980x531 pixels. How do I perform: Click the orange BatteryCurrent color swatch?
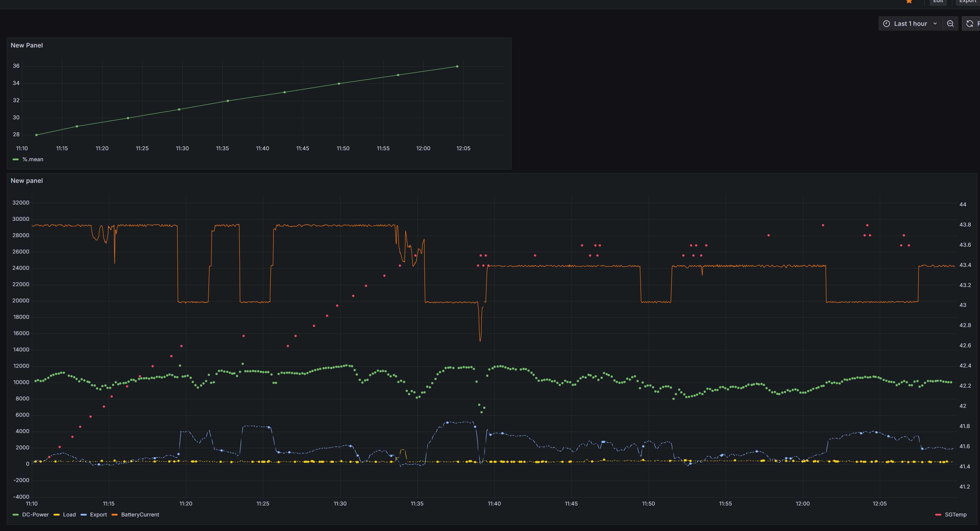114,515
